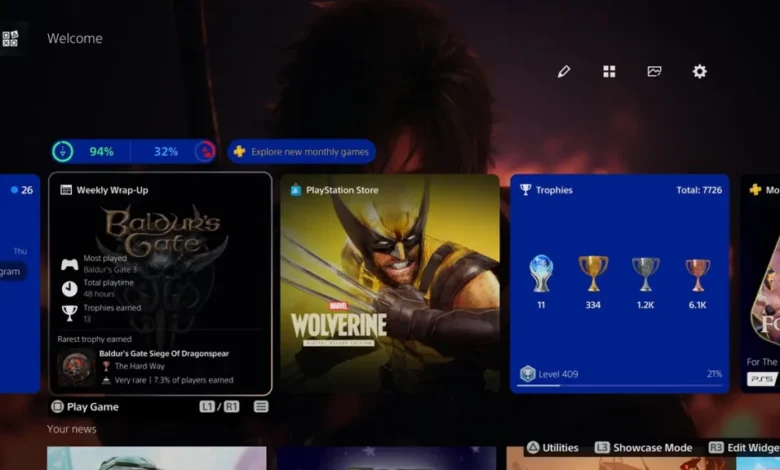Image resolution: width=780 pixels, height=470 pixels.
Task: Click the Trophies card title
Action: (x=554, y=190)
